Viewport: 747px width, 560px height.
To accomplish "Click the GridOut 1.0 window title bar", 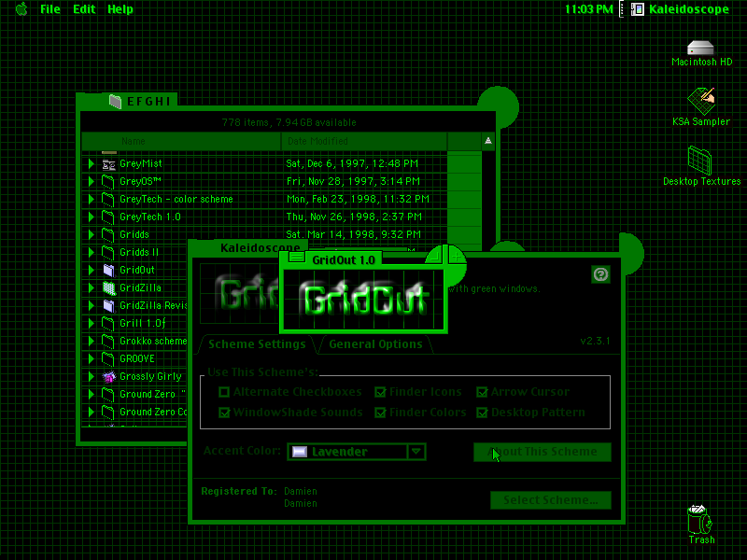I will 344,260.
